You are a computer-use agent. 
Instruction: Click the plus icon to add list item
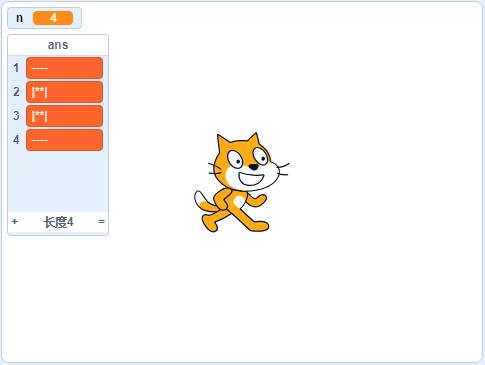[14, 222]
